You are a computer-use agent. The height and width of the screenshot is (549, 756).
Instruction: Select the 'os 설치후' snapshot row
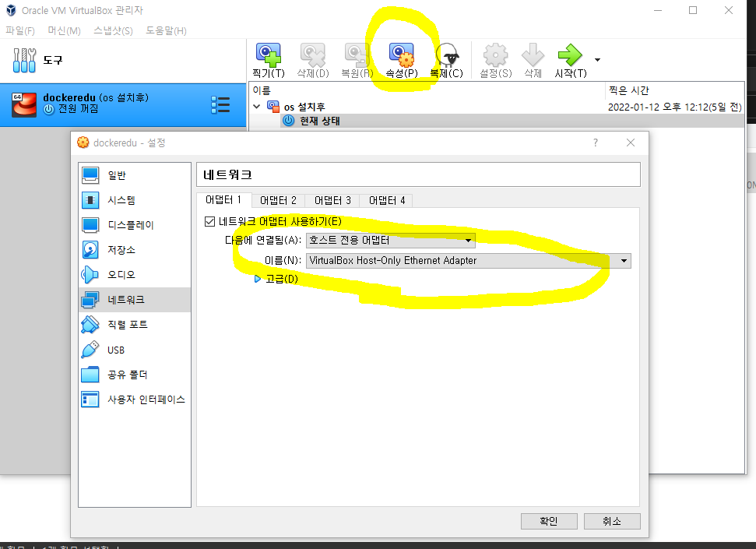coord(497,107)
